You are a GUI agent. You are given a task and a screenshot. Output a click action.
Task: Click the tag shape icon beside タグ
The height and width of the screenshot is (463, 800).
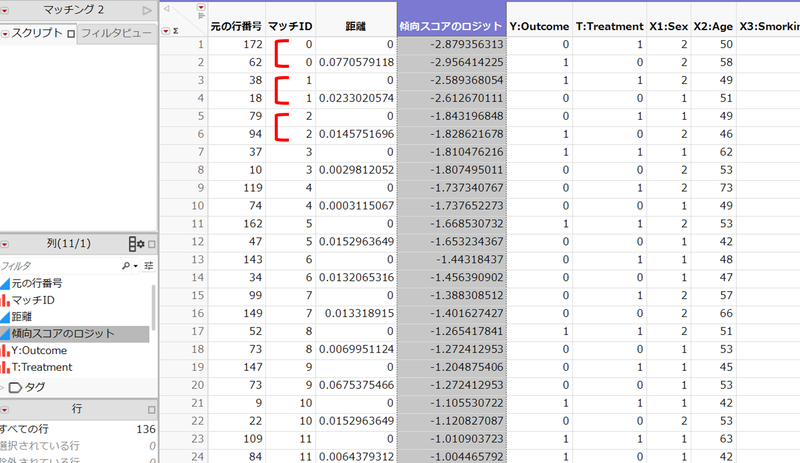[15, 388]
